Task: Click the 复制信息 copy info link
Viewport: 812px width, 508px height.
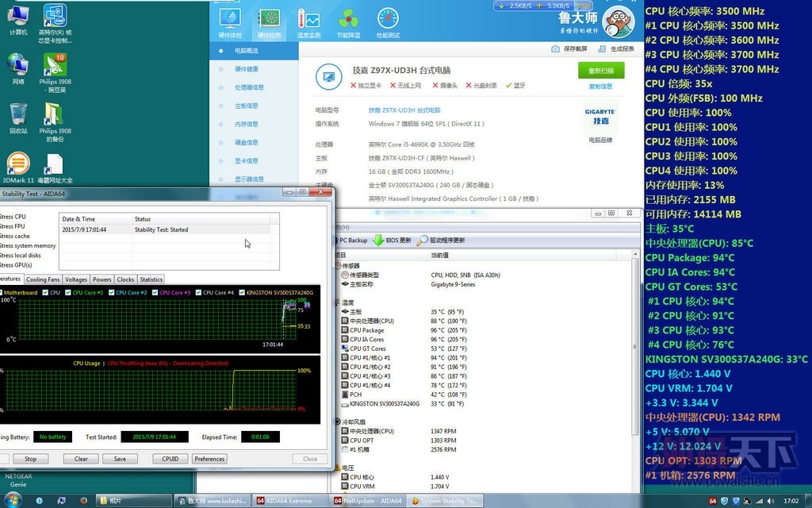Action: [601, 87]
